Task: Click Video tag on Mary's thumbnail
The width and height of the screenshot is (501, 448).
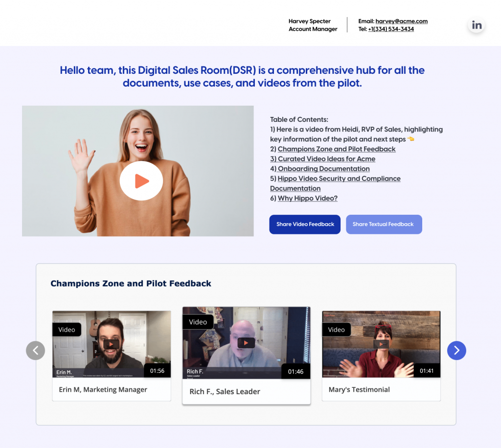Action: pyautogui.click(x=336, y=330)
